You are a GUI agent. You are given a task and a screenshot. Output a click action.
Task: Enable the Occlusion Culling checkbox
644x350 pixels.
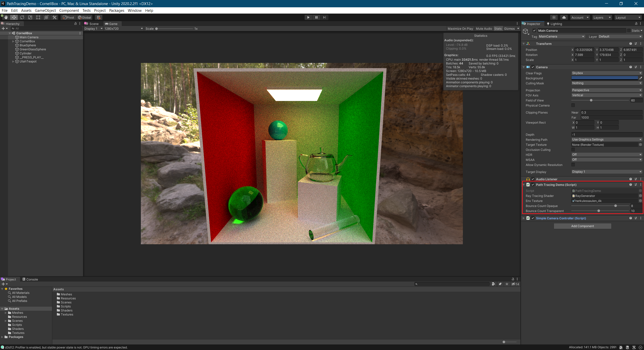click(x=573, y=150)
